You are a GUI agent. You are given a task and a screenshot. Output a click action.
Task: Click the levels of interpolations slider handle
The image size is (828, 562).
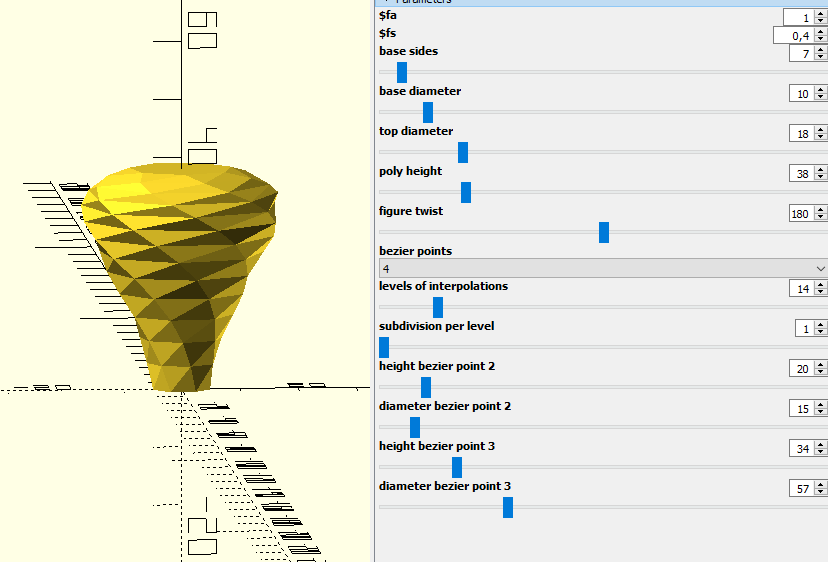click(x=438, y=307)
